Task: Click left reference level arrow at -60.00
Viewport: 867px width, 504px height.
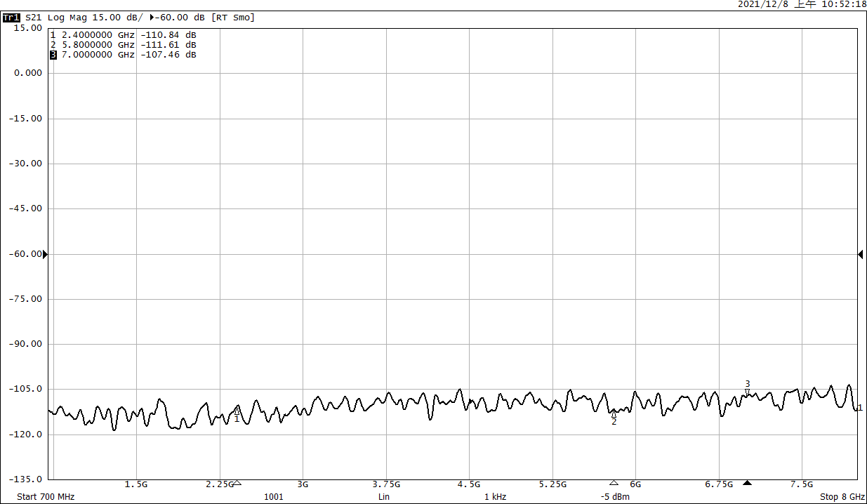Action: (46, 254)
